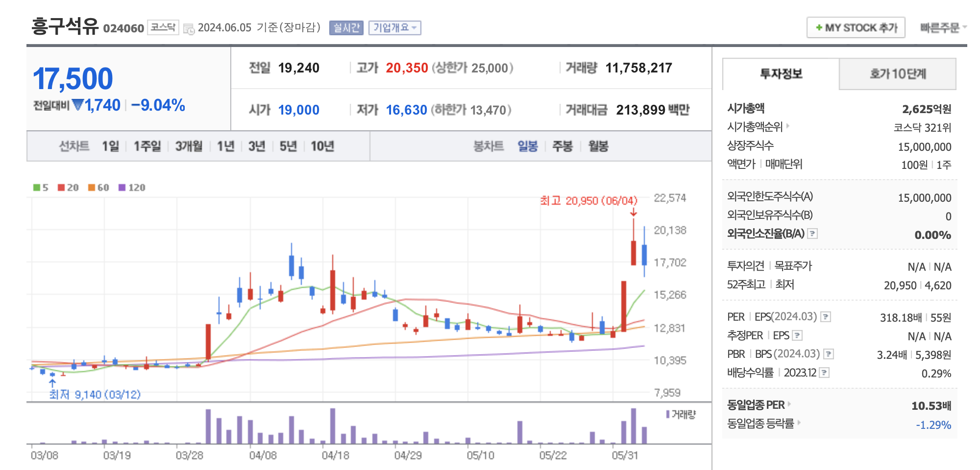Click the 거래량 value 11,758,217

click(638, 68)
